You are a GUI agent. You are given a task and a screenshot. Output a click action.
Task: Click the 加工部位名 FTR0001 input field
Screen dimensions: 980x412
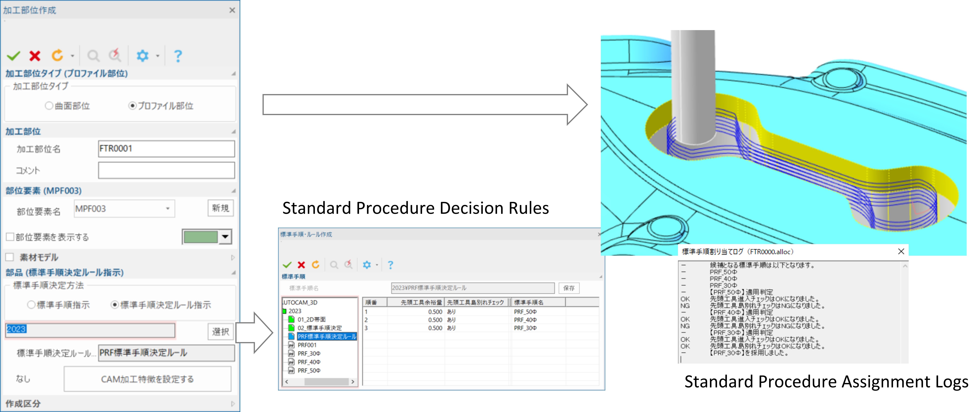[x=166, y=149]
